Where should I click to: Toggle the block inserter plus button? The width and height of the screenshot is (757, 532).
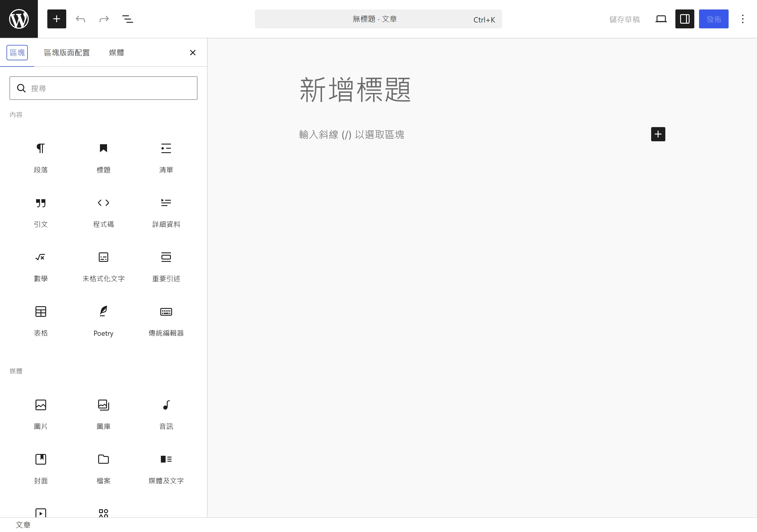[57, 19]
